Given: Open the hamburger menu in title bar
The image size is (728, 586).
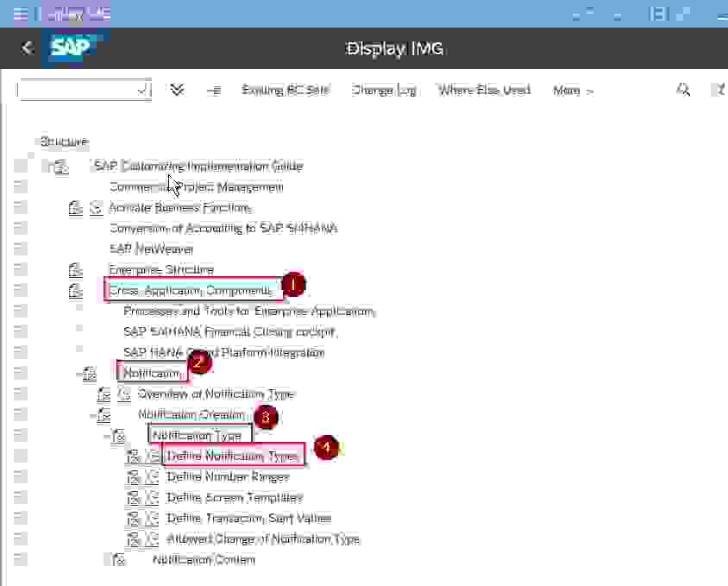Looking at the screenshot, I should click(x=20, y=15).
